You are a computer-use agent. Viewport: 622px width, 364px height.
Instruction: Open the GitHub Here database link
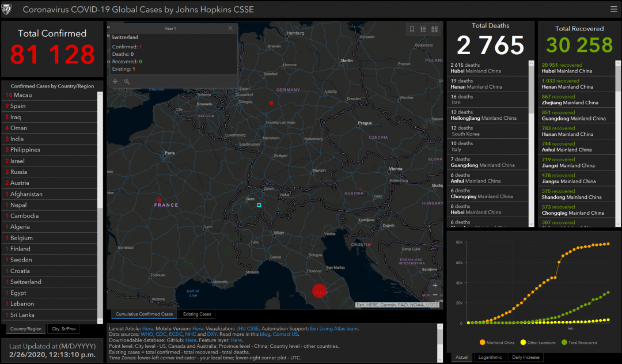pyautogui.click(x=191, y=340)
